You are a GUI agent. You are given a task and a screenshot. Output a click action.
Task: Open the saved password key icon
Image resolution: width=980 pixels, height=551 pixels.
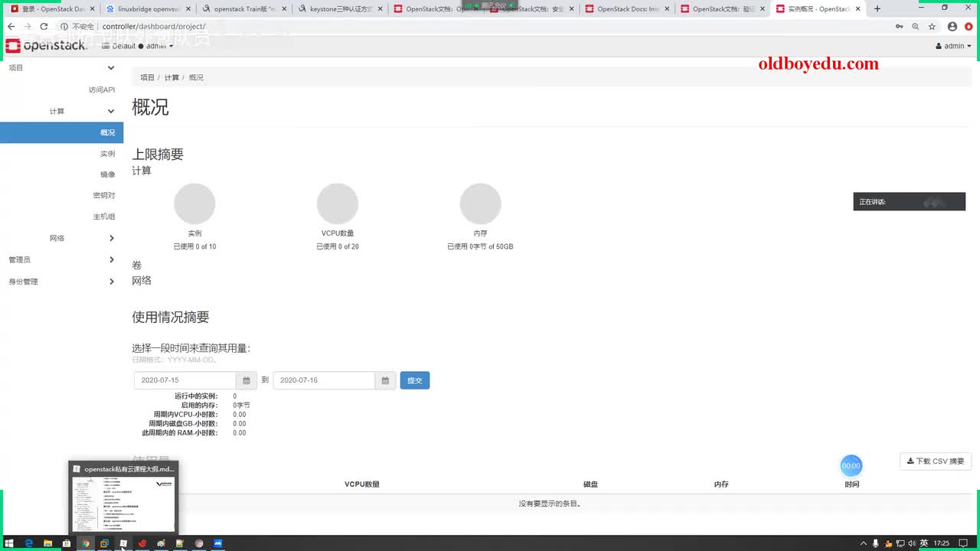tap(899, 26)
